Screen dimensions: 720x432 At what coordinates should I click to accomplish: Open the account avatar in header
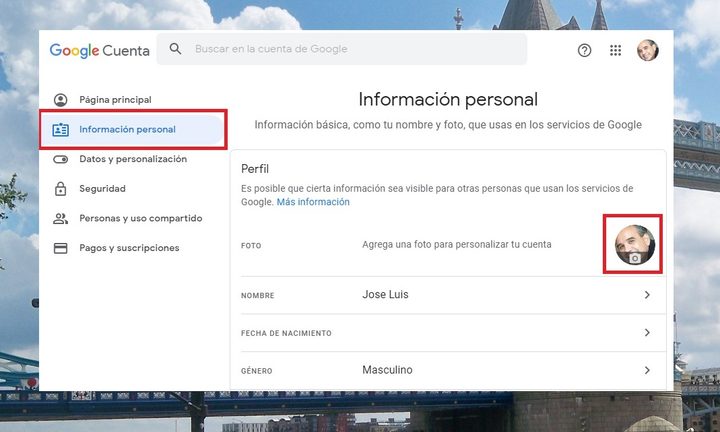[647, 50]
